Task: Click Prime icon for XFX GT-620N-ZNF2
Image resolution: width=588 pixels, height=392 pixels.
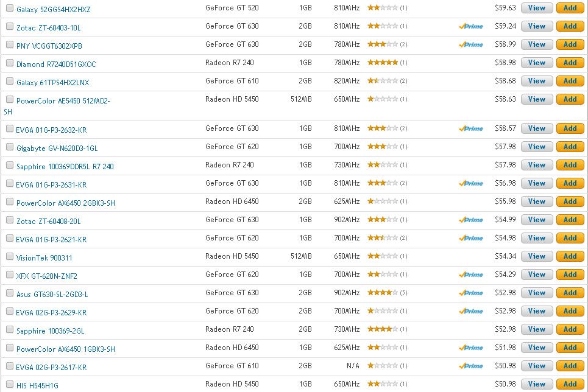Action: coord(471,275)
